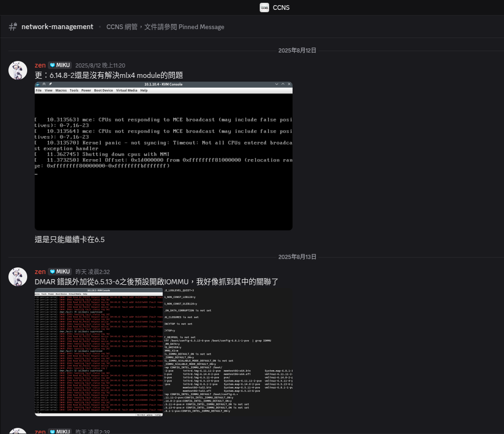Click the 2025年8月13日 date divider
504x434 pixels.
(x=297, y=257)
